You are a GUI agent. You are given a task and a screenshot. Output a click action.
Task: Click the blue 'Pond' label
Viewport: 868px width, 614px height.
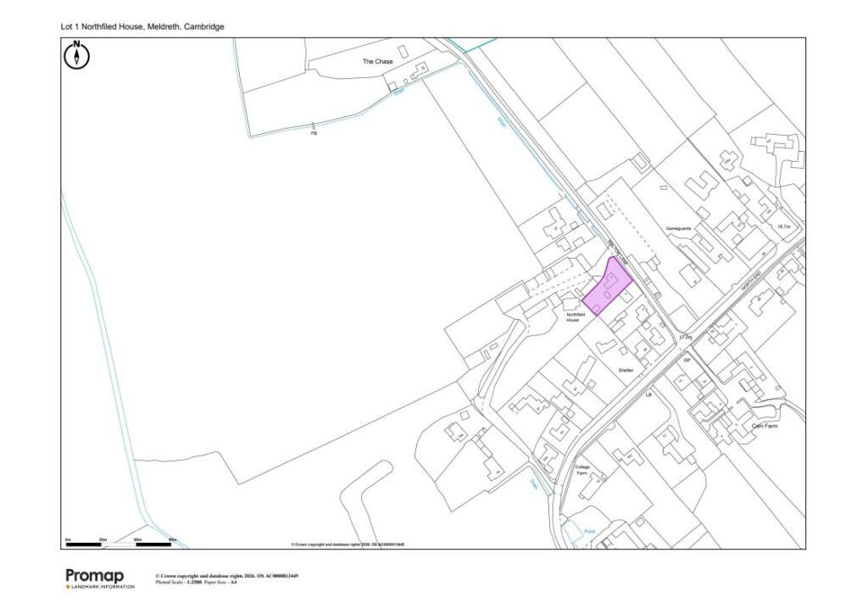pos(590,532)
